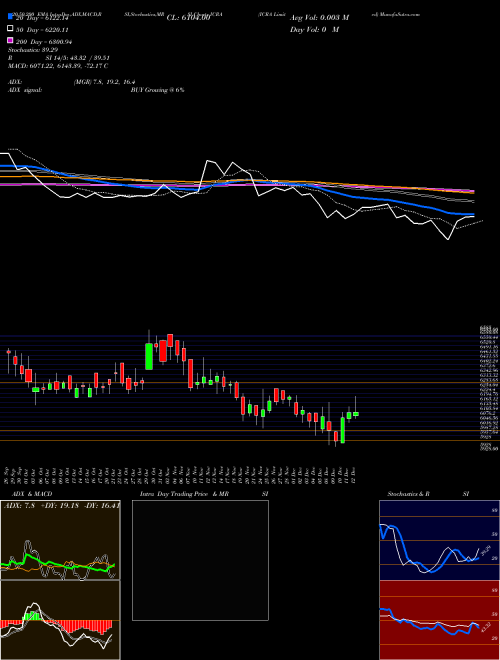Click the 39.29 label in Stochastics chart

486,550
